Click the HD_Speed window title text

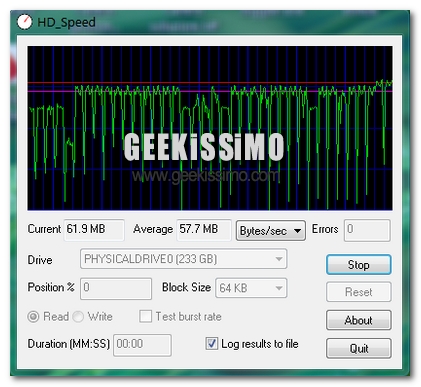pyautogui.click(x=66, y=22)
